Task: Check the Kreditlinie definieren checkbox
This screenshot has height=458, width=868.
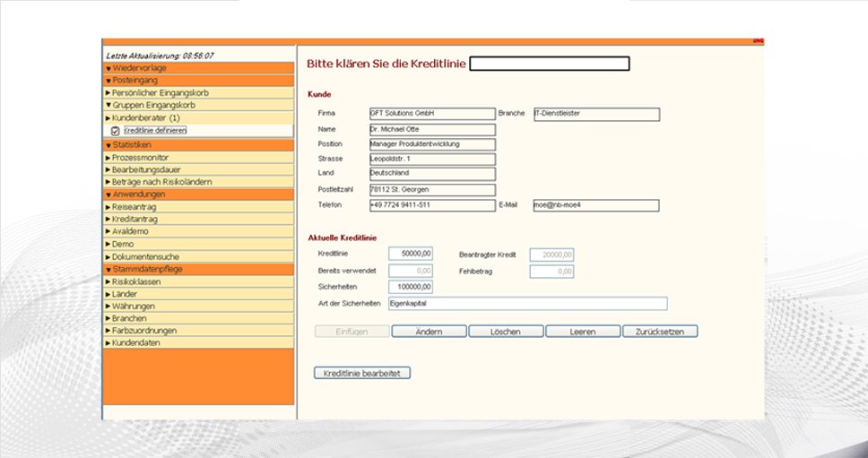Action: click(x=115, y=131)
